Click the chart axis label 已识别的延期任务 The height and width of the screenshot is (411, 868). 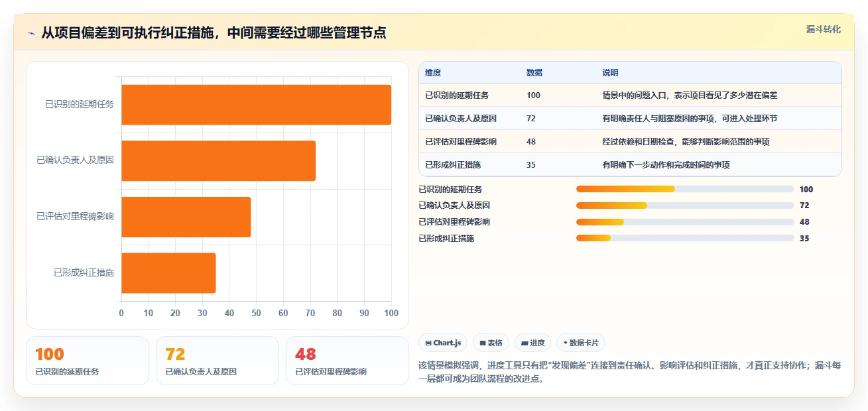(80, 104)
